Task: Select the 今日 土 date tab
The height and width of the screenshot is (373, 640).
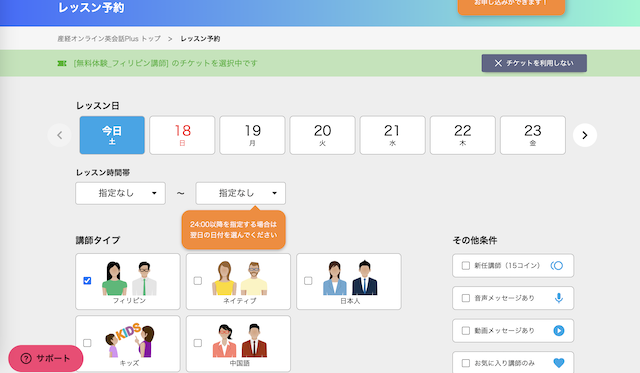Action: click(112, 135)
